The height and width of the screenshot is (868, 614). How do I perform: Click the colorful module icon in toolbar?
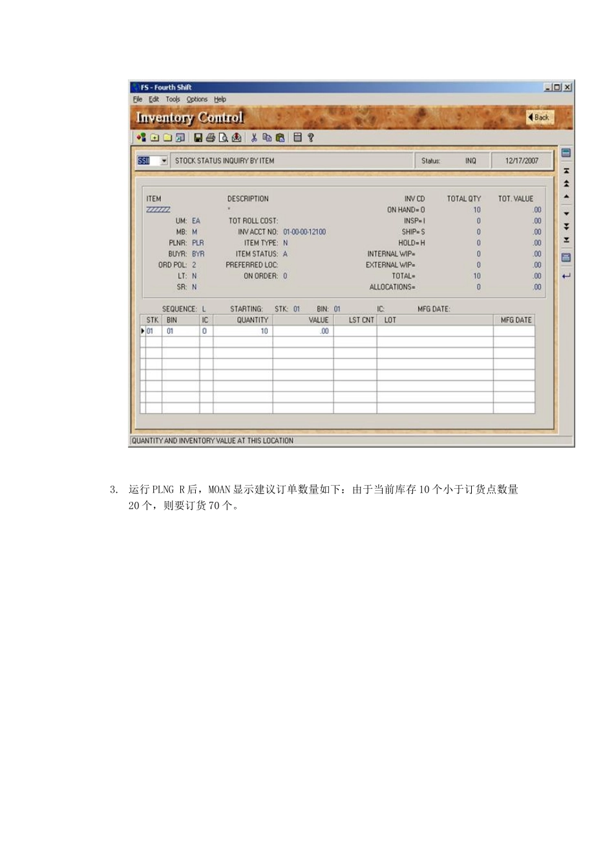(141, 138)
